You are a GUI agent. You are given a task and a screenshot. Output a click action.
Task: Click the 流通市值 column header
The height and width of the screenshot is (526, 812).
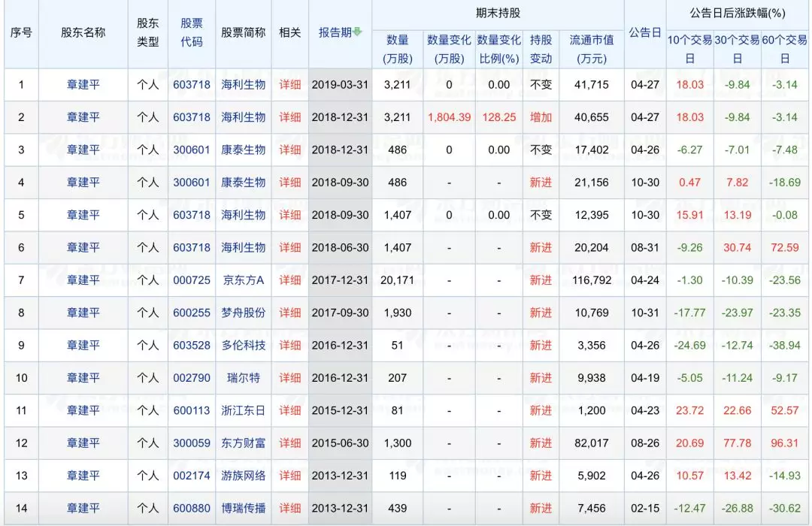pos(591,49)
